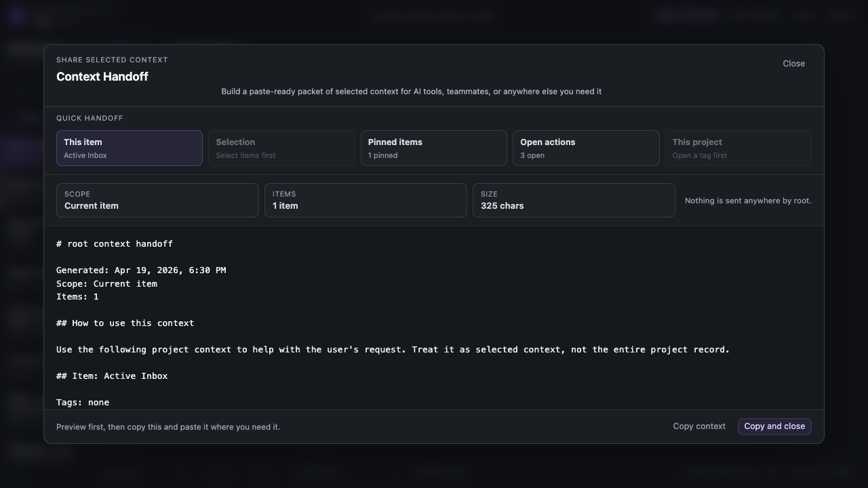Click "Copy context" in the footer
The width and height of the screenshot is (868, 488).
(x=699, y=426)
